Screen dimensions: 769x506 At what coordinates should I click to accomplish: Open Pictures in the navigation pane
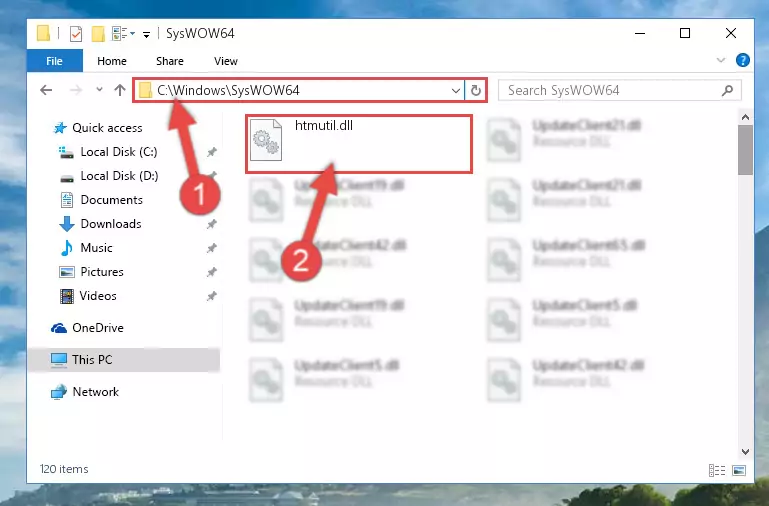coord(102,272)
